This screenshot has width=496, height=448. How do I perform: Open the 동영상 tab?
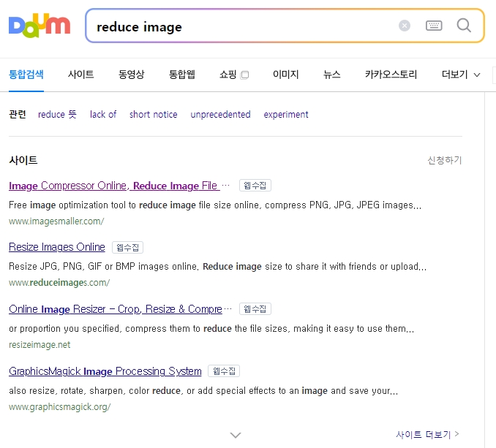(x=131, y=75)
